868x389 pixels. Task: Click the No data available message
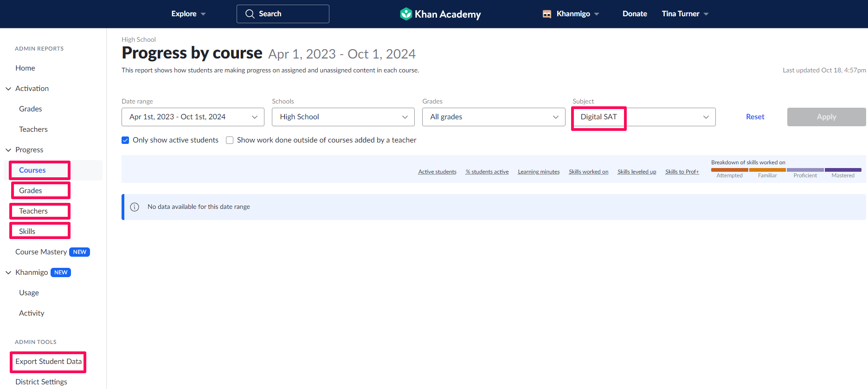coord(199,207)
